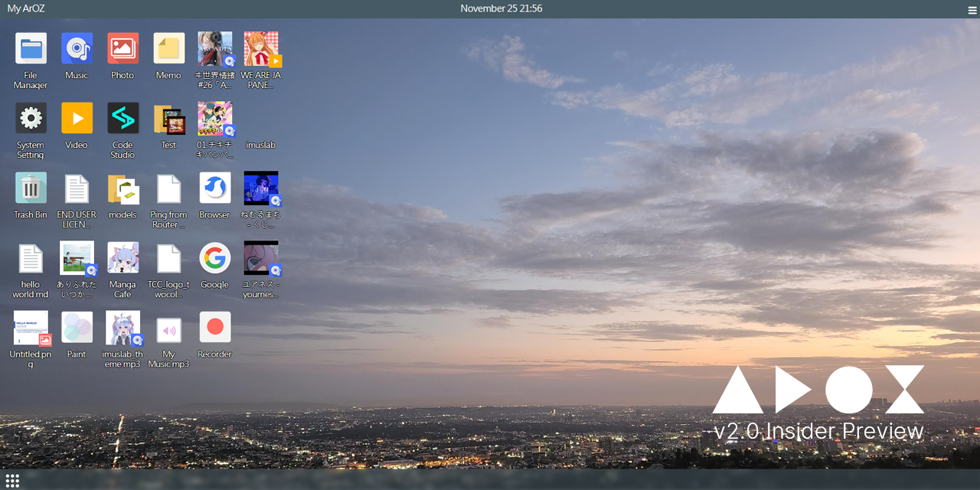Image resolution: width=980 pixels, height=490 pixels.
Task: Select the My Music.mp3 file
Action: (x=168, y=331)
